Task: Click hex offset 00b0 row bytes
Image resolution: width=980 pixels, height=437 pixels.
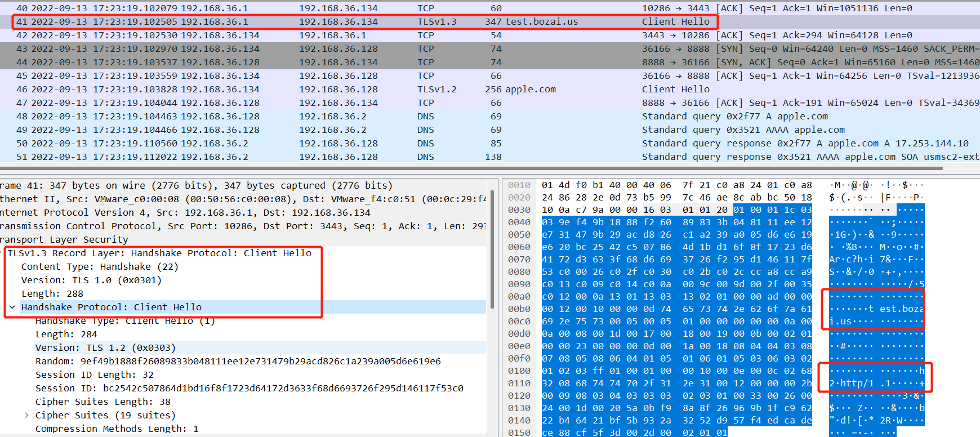Action: pyautogui.click(x=676, y=309)
